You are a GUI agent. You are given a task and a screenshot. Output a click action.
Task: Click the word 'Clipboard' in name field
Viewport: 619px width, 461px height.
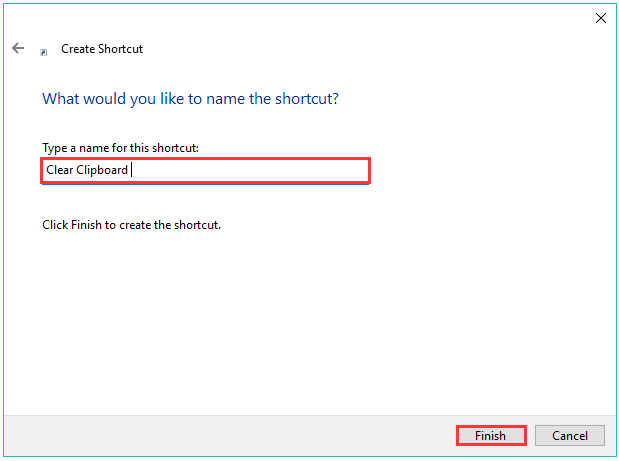(x=102, y=170)
